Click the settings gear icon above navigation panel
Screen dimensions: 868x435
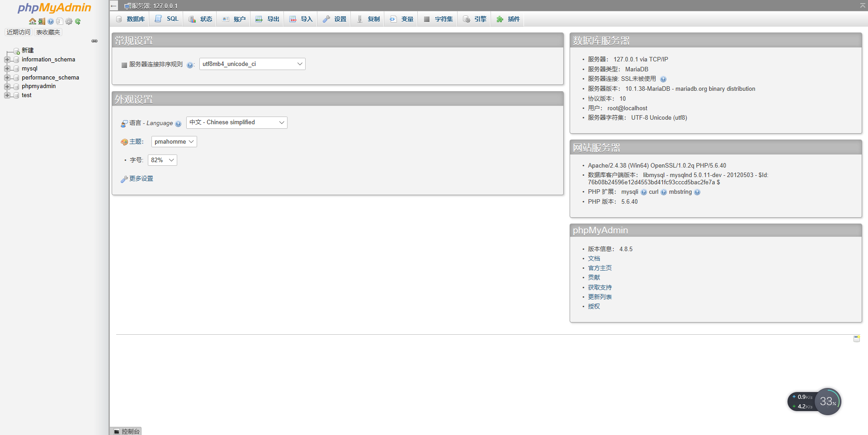[x=69, y=21]
